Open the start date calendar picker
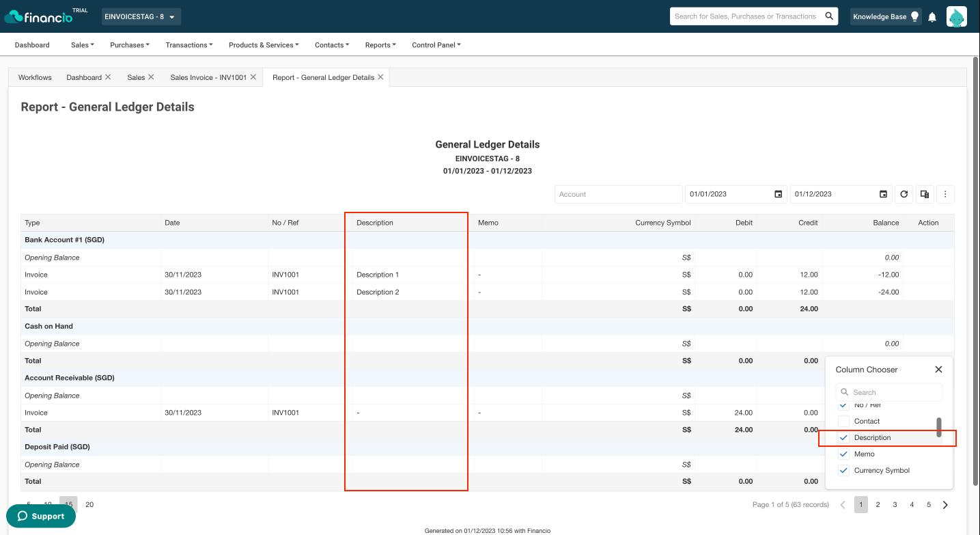The image size is (980, 535). (x=778, y=194)
